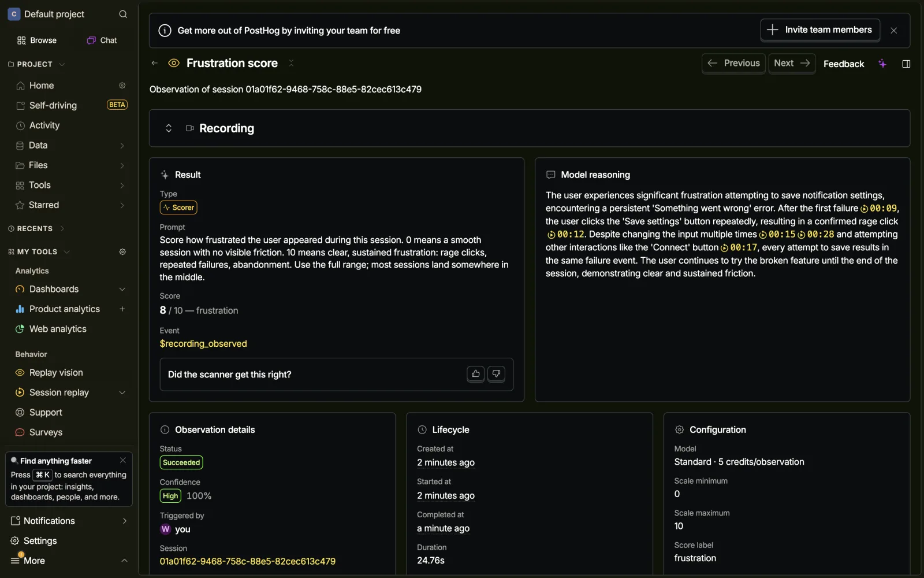Click the plus icon beside Product analytics
This screenshot has width=924, height=578.
pyautogui.click(x=122, y=309)
